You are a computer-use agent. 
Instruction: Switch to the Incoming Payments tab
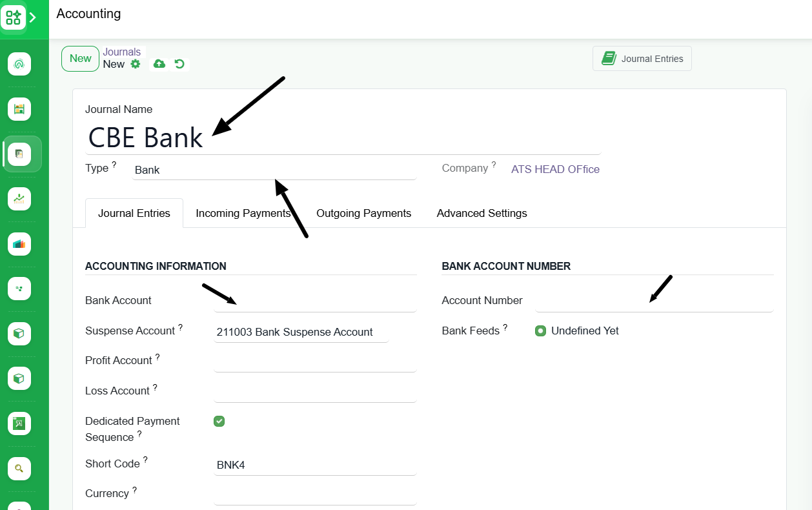point(243,213)
